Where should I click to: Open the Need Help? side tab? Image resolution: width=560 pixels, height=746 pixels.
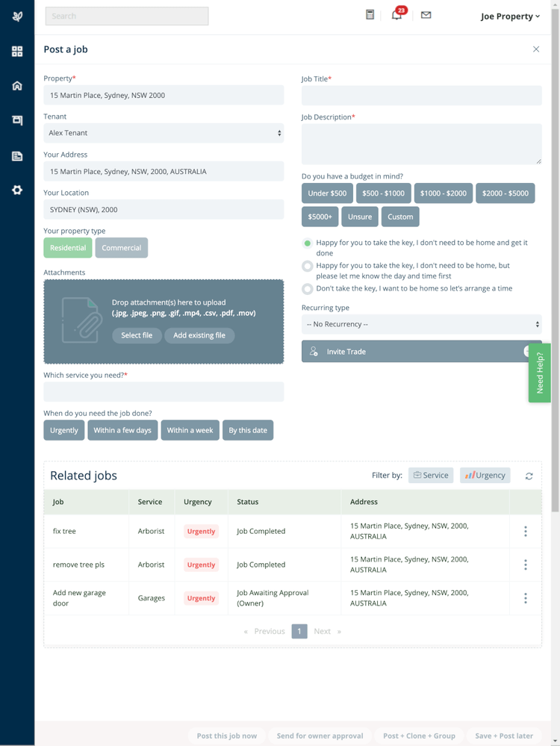[540, 373]
